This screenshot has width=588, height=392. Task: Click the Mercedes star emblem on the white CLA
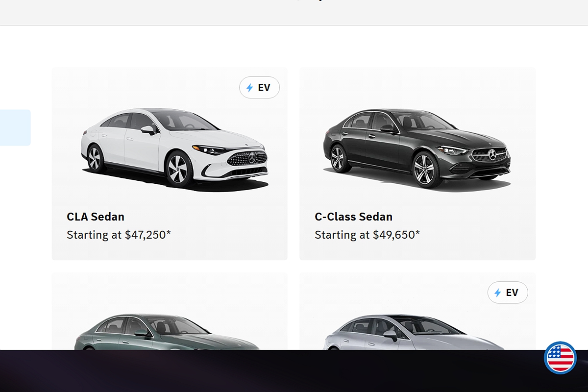252,158
